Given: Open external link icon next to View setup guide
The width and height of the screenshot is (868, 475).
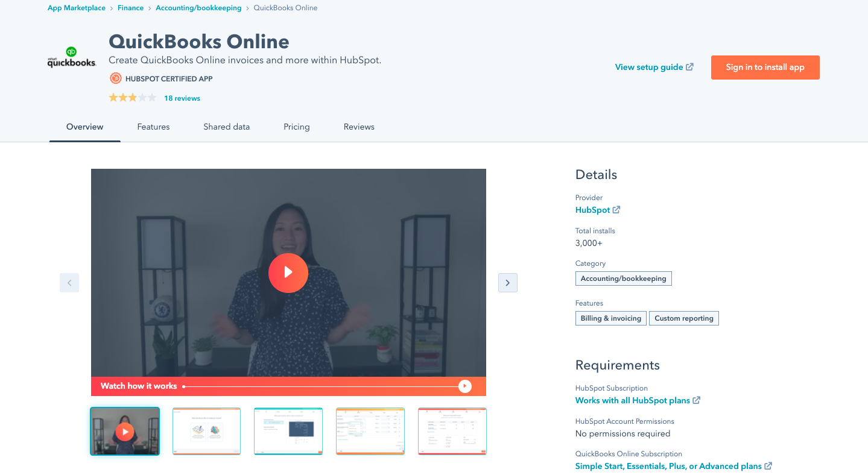Looking at the screenshot, I should (690, 67).
